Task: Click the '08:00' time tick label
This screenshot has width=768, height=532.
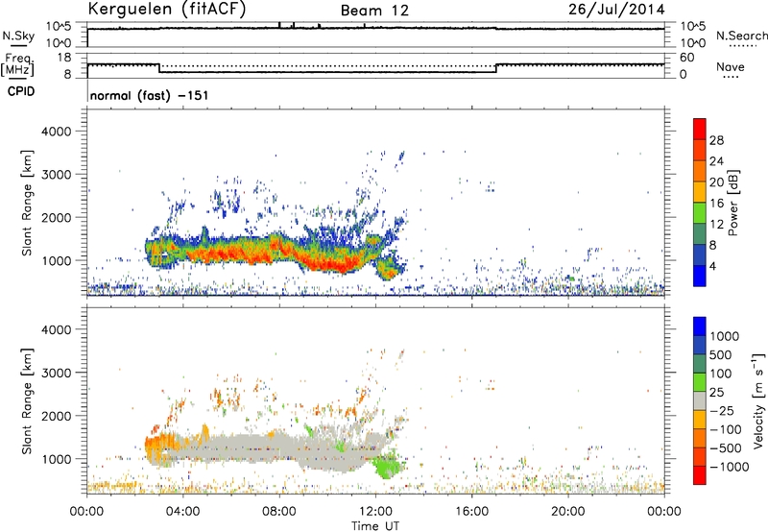Action: click(279, 512)
